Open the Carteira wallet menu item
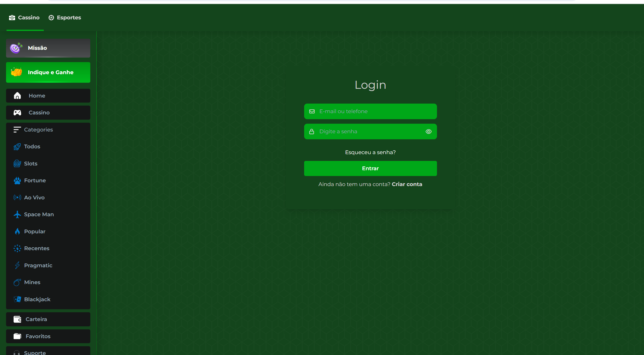The height and width of the screenshot is (355, 644). pyautogui.click(x=48, y=319)
